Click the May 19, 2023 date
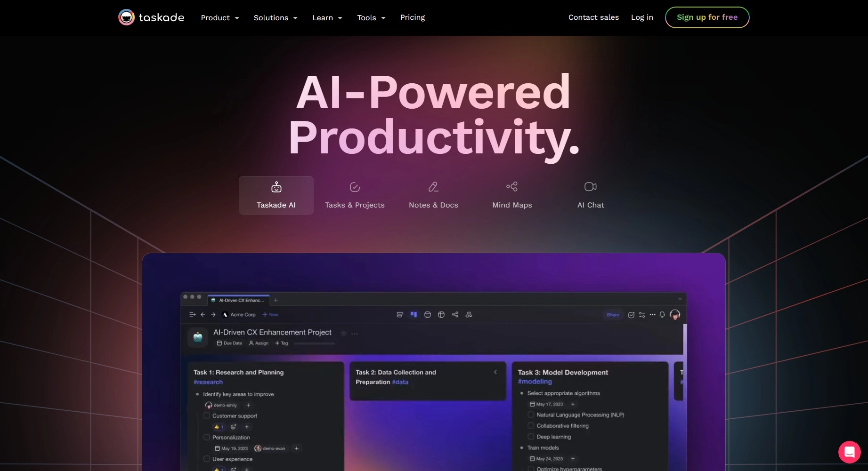This screenshot has width=868, height=471. tap(231, 448)
